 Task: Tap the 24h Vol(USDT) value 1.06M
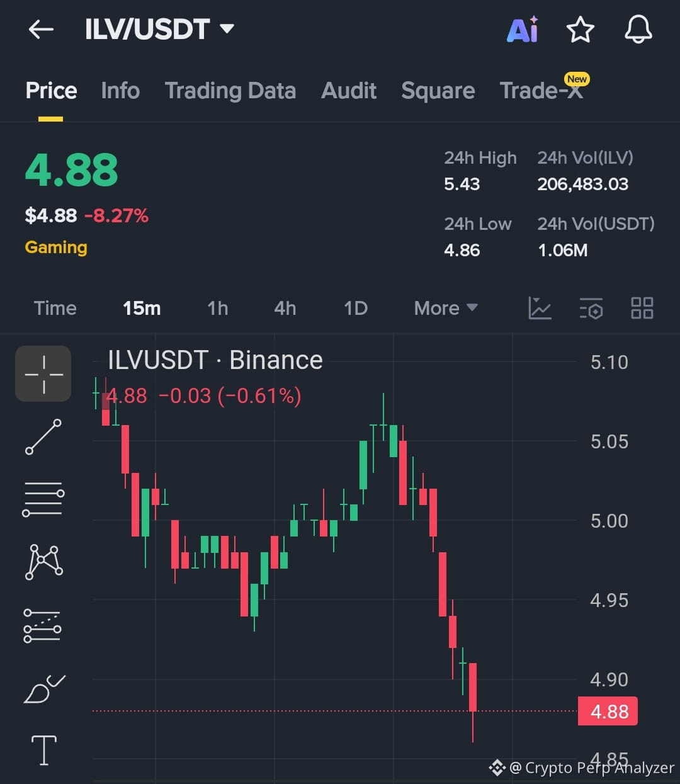(562, 250)
